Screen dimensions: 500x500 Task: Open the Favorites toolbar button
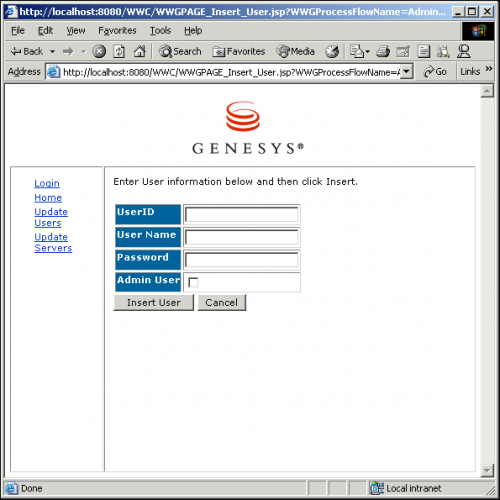pos(239,51)
